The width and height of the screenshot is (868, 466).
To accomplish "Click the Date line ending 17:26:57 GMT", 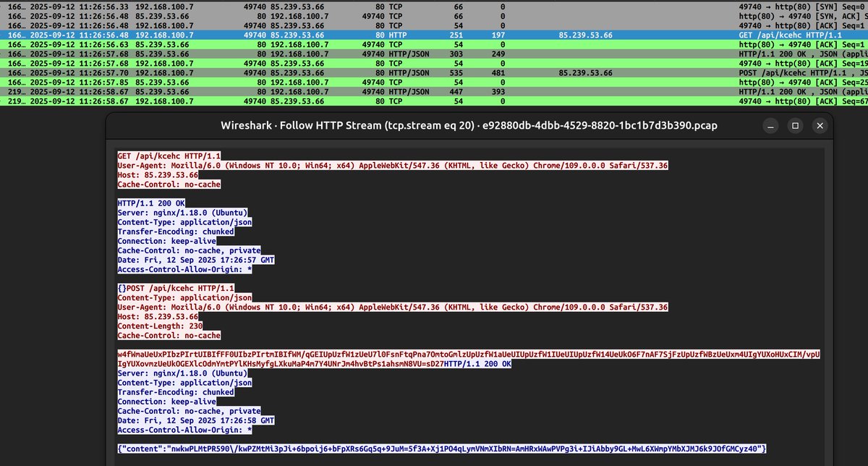I will 196,260.
